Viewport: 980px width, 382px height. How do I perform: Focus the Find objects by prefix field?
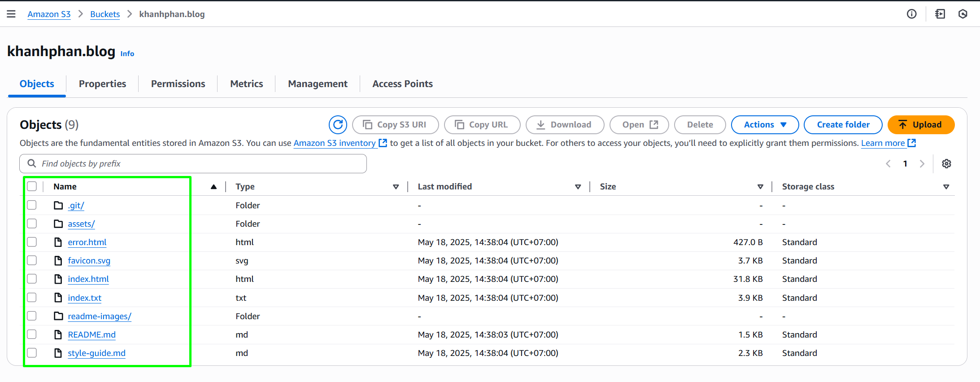click(193, 163)
